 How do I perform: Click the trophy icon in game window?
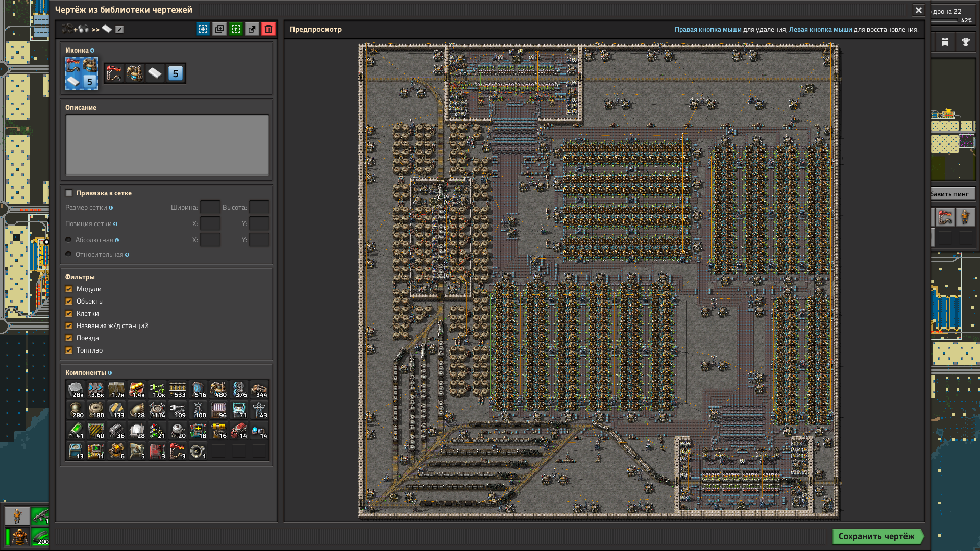(x=966, y=42)
